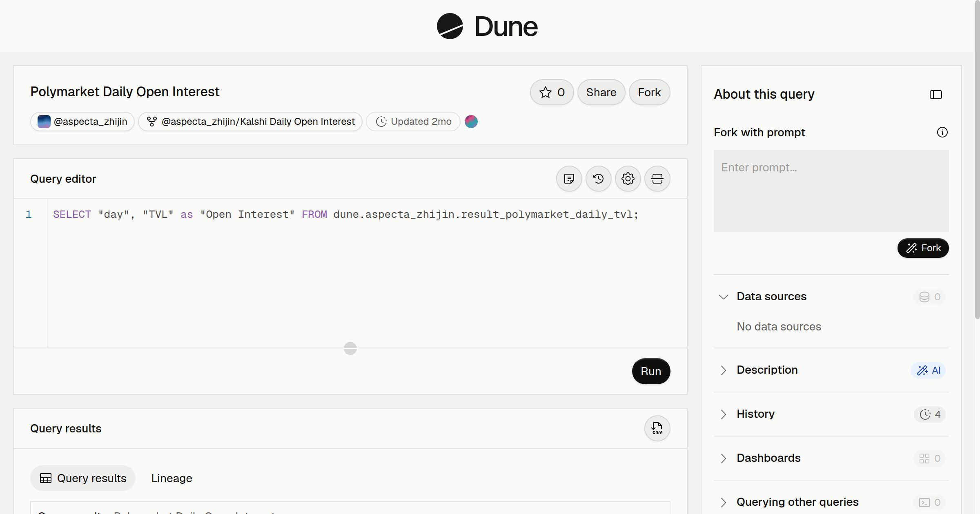Open the query notes icon in editor
Viewport: 980px width, 514px height.
point(569,179)
